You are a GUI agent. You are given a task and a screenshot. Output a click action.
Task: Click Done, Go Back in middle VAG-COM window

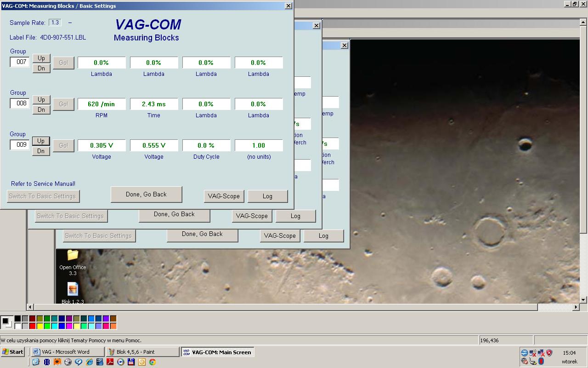point(174,214)
